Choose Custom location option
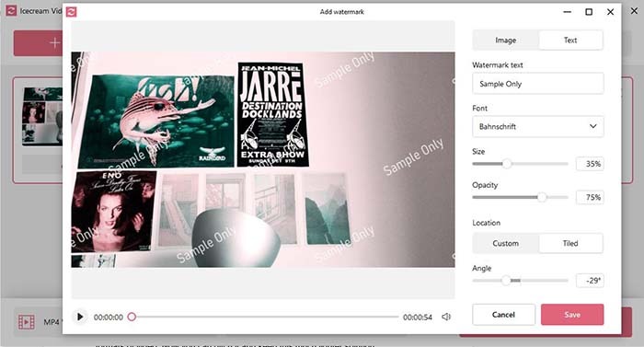This screenshot has height=347, width=644. pyautogui.click(x=506, y=243)
